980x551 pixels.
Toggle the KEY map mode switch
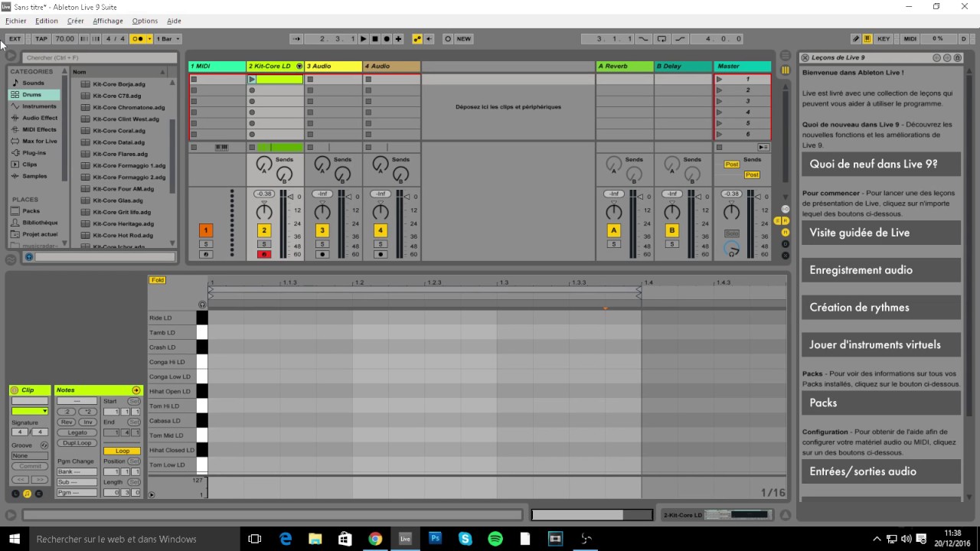[884, 38]
